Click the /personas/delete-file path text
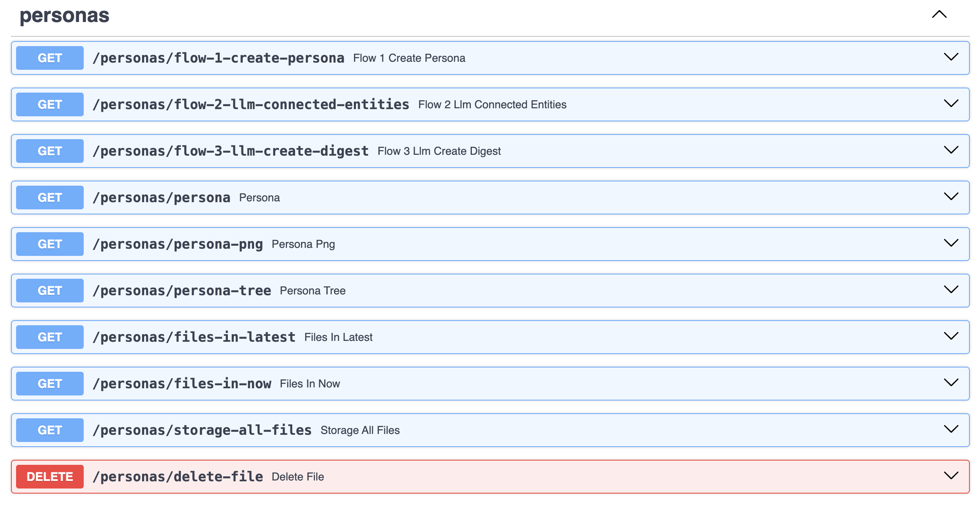The width and height of the screenshot is (980, 505). [178, 477]
